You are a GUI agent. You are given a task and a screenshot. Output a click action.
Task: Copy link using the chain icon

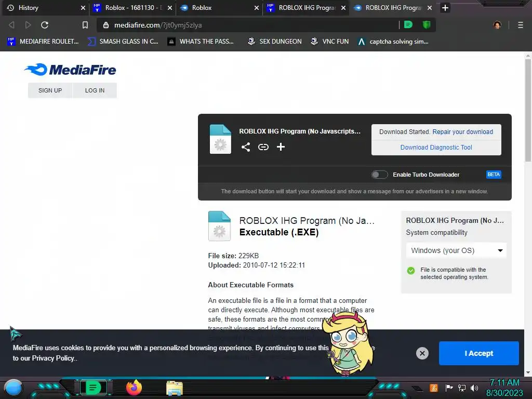(x=263, y=147)
